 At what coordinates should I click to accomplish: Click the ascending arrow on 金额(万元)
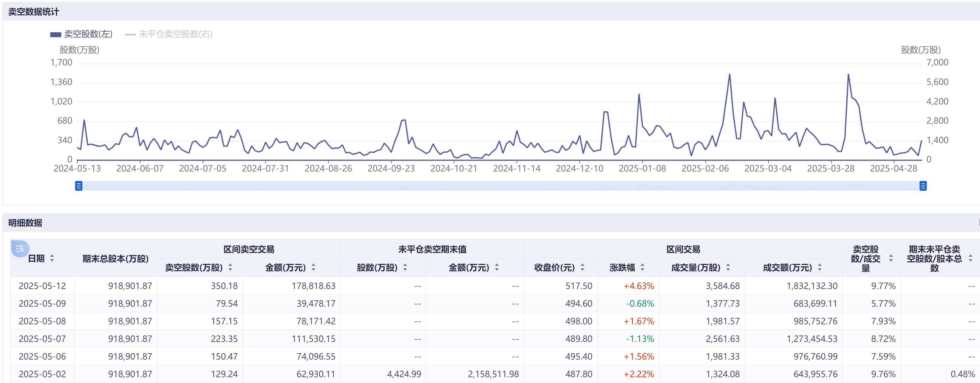pyautogui.click(x=313, y=266)
